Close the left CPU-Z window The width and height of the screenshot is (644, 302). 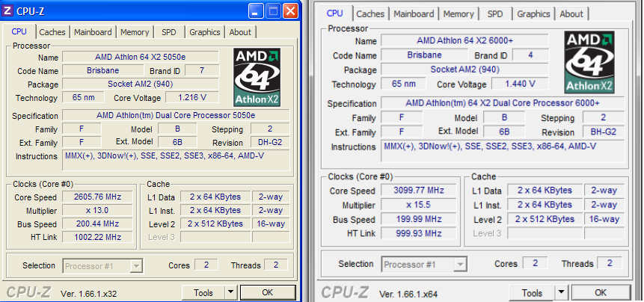click(x=290, y=10)
